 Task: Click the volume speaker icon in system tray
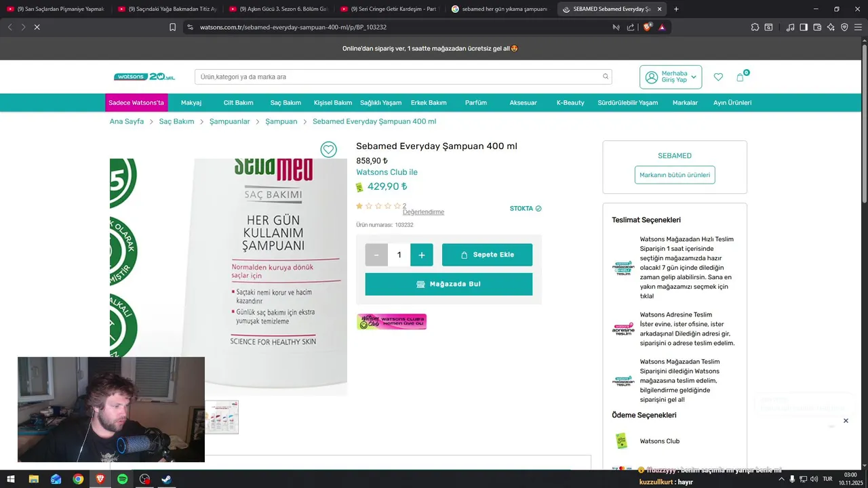[x=814, y=479]
